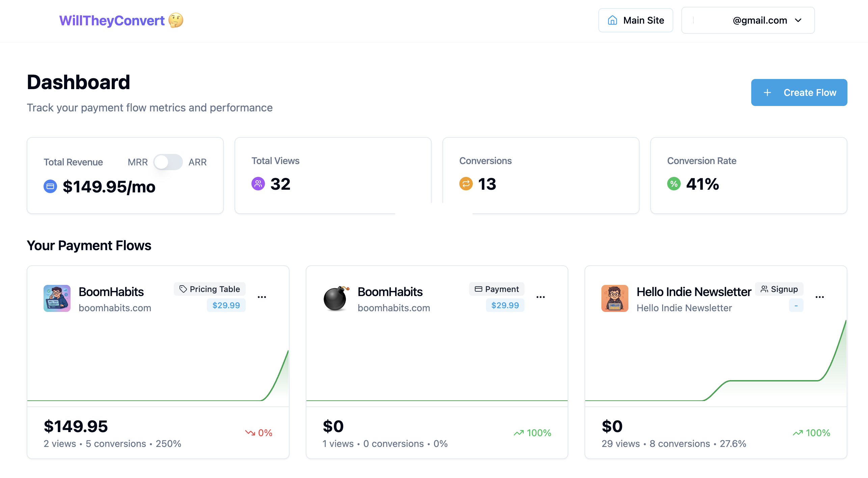This screenshot has height=478, width=868.
Task: Click the green Conversion Rate percent icon
Action: pyautogui.click(x=674, y=184)
